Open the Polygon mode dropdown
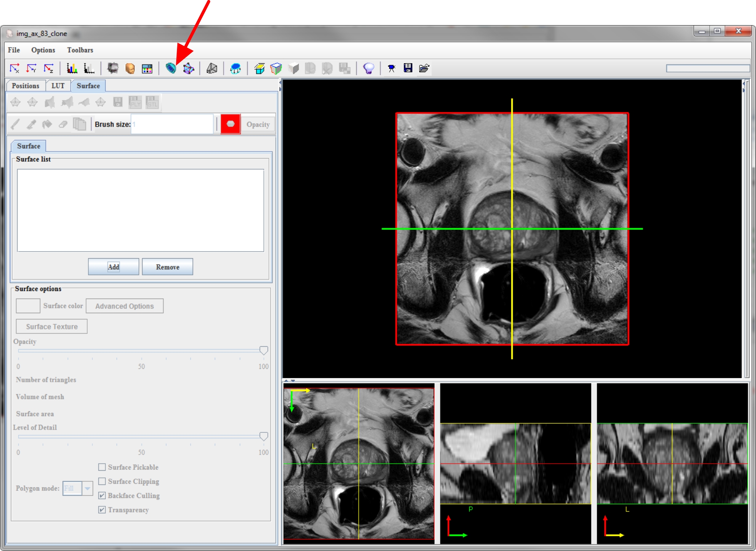This screenshot has width=756, height=551. pyautogui.click(x=87, y=488)
